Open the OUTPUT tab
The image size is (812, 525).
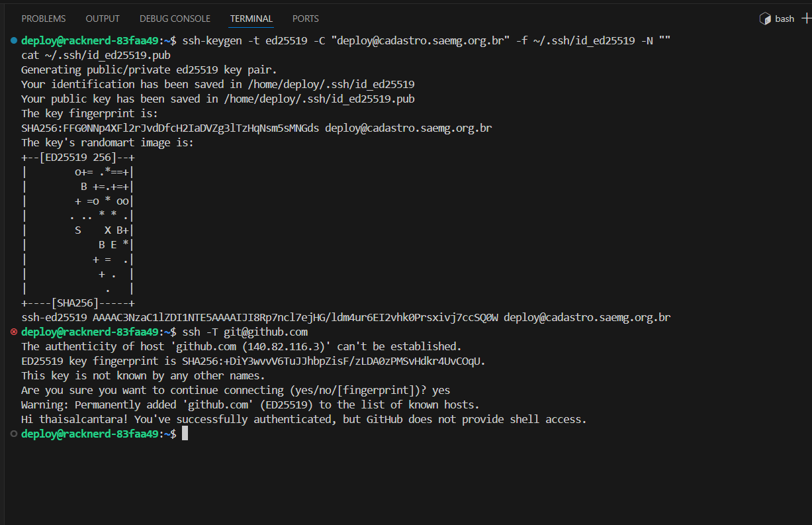click(103, 19)
